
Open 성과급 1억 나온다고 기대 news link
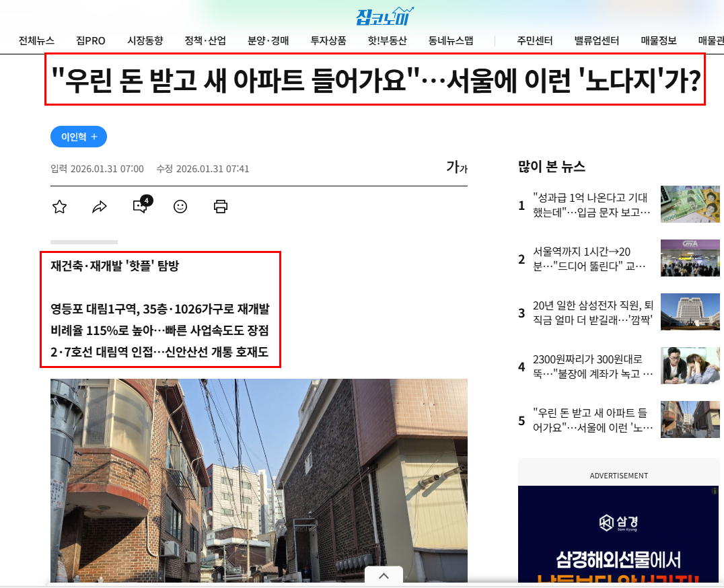[x=591, y=205]
